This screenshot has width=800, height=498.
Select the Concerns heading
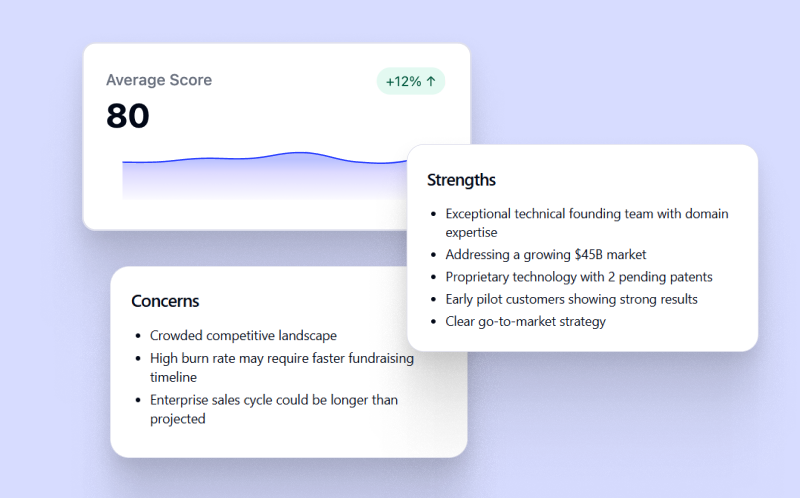pyautogui.click(x=165, y=301)
